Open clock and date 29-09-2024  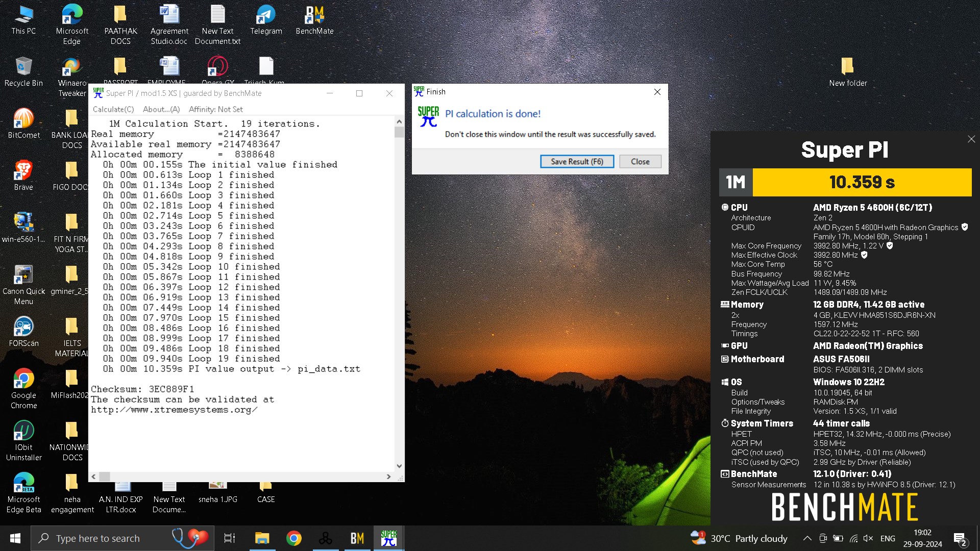[922, 538]
